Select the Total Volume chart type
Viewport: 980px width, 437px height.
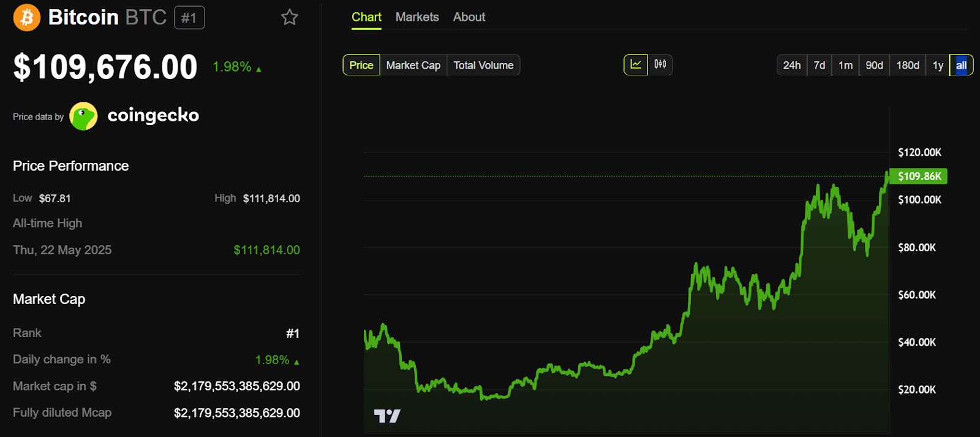[x=483, y=65]
